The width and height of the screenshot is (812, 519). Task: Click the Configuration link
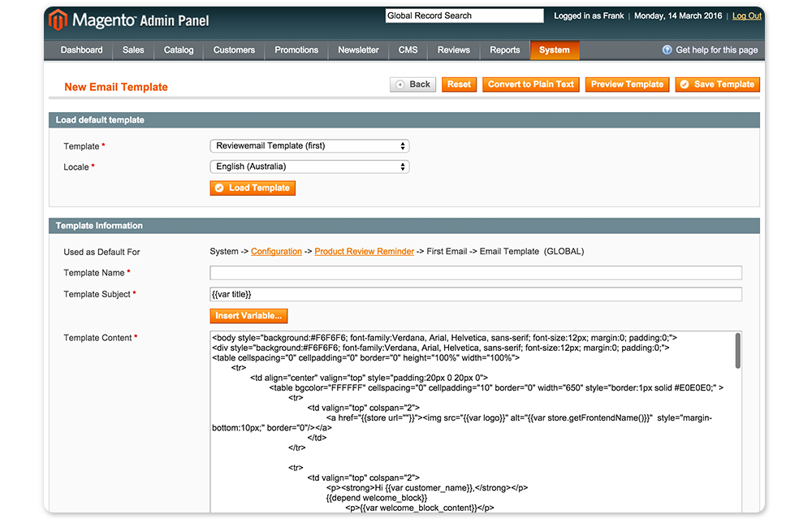point(277,251)
